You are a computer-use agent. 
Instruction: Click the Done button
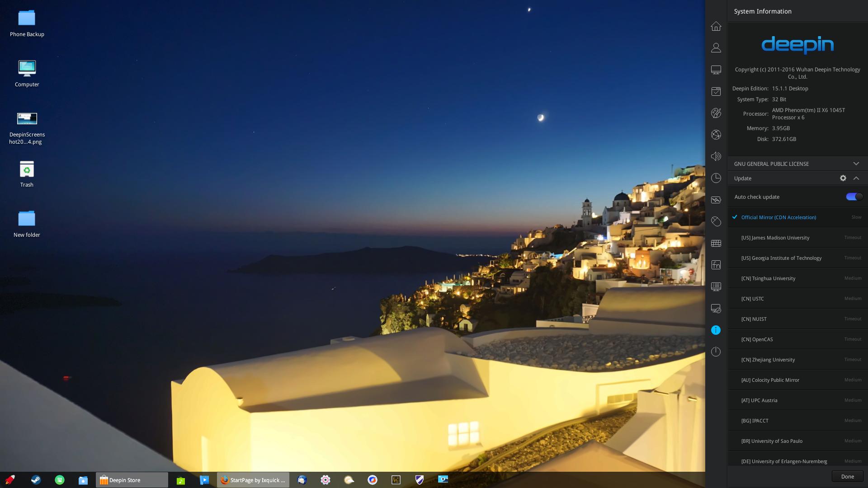[847, 476]
